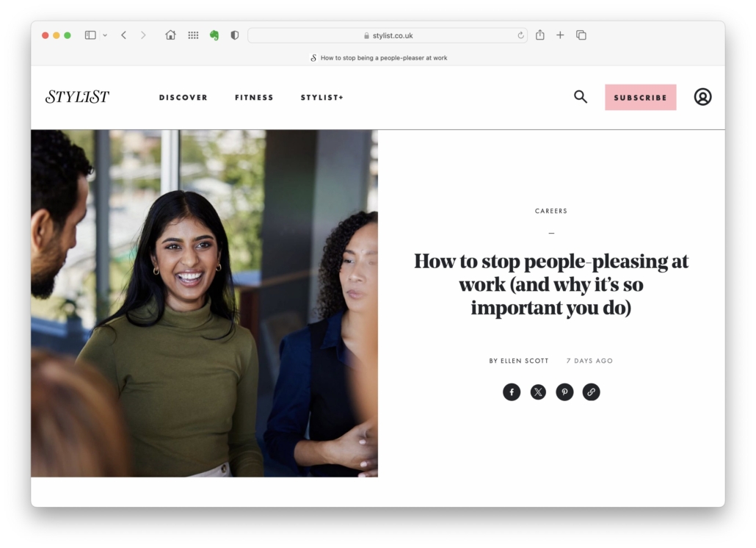This screenshot has height=548, width=756.
Task: Open user account profile icon
Action: 702,97
